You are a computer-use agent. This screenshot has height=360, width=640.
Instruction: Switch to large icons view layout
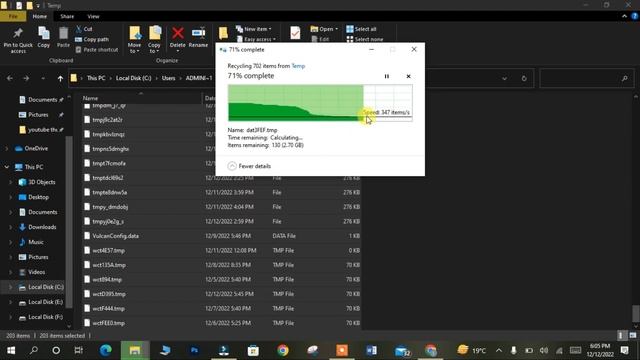click(633, 336)
